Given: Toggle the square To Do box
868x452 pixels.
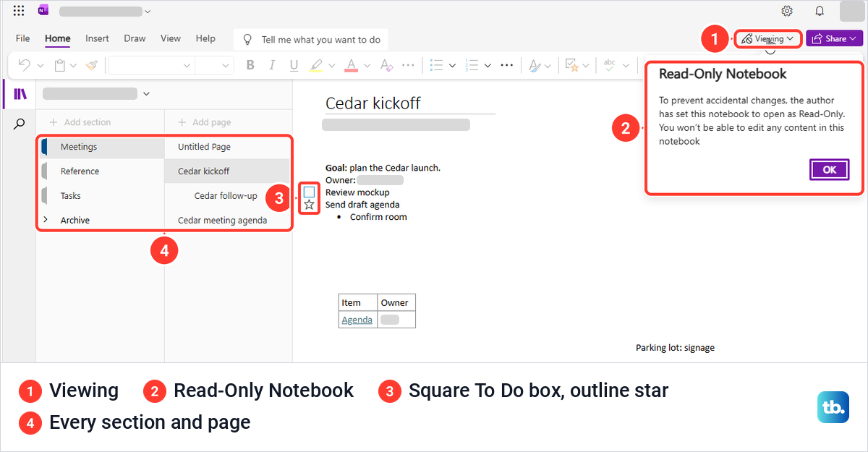Looking at the screenshot, I should [309, 192].
